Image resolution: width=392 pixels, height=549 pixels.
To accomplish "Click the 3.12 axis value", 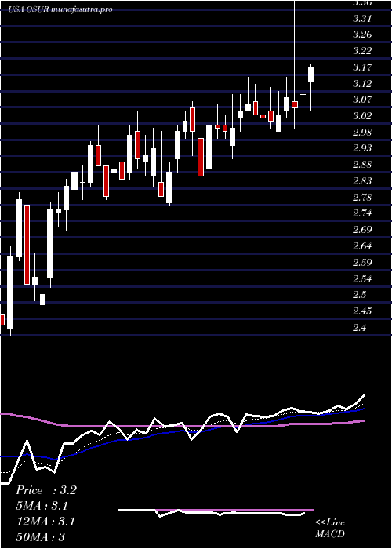I will click(362, 84).
